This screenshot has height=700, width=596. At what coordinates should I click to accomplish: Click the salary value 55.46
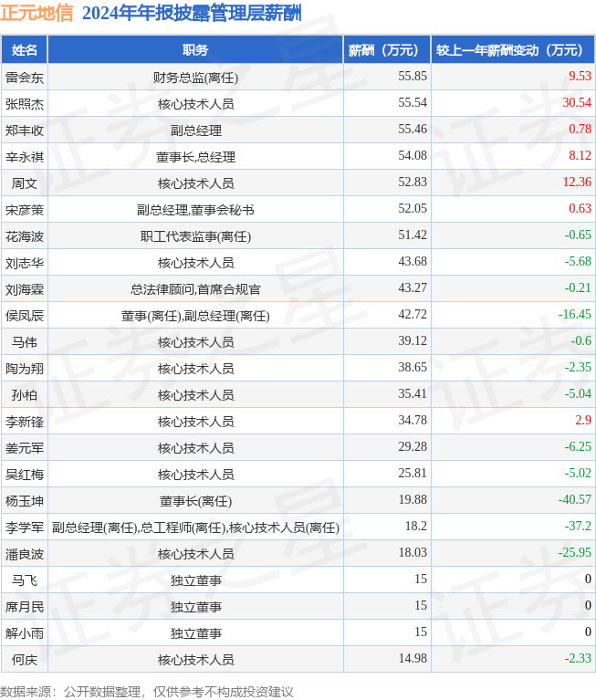pyautogui.click(x=413, y=129)
